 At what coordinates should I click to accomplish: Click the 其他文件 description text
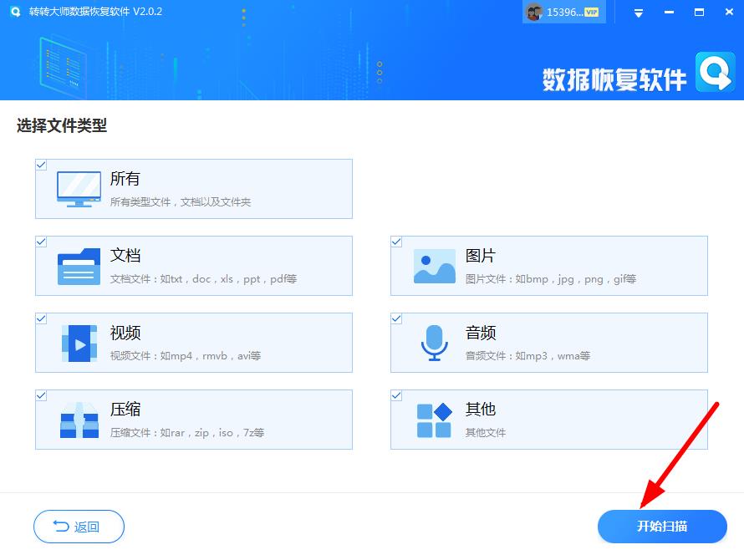coord(486,433)
